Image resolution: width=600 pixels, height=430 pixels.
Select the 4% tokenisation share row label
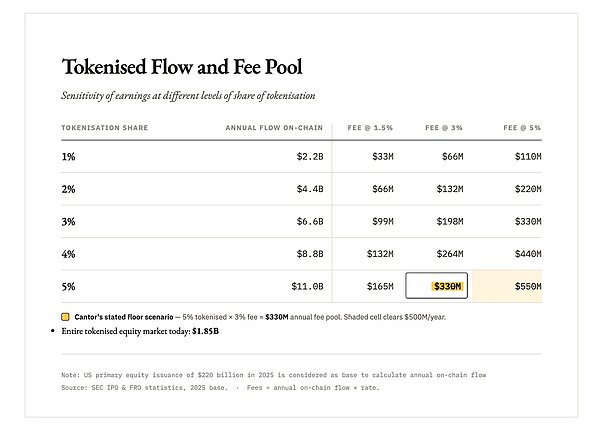pyautogui.click(x=68, y=254)
